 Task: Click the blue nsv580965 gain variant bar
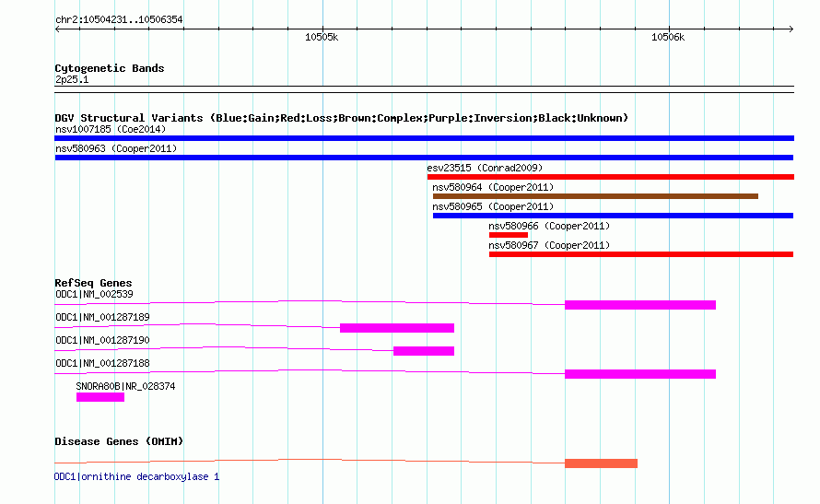613,216
